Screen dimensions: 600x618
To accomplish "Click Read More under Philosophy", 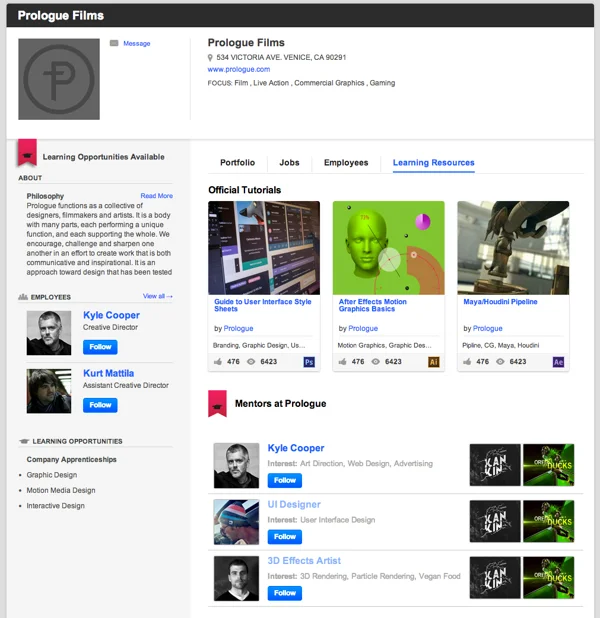I will pyautogui.click(x=157, y=196).
